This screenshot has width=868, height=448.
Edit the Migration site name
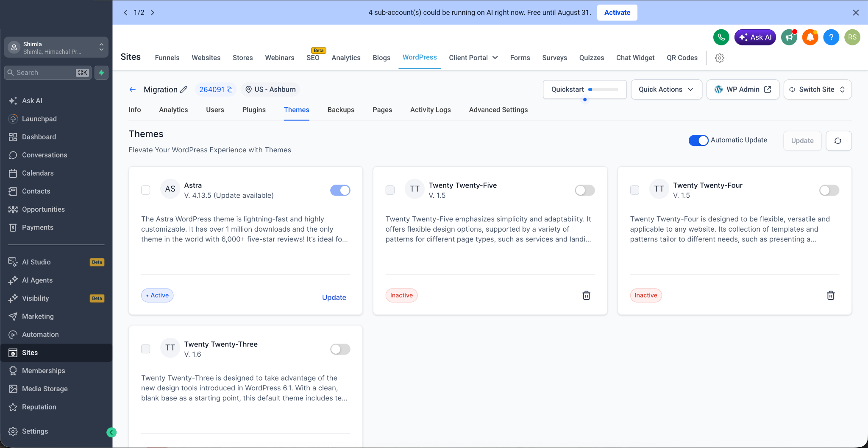point(184,90)
